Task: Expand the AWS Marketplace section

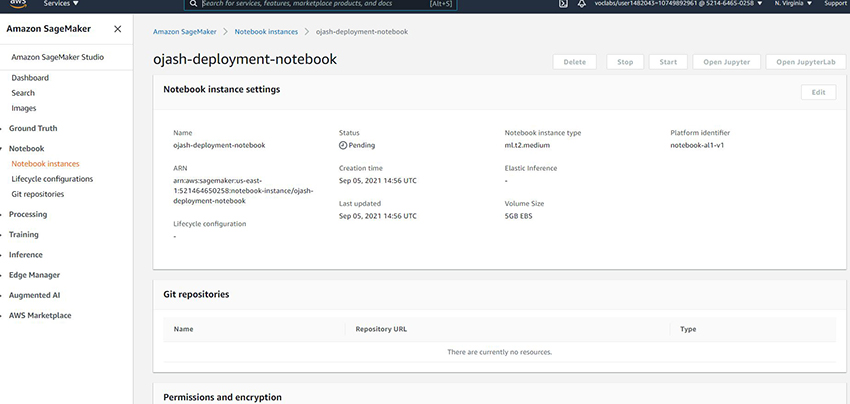Action: 40,316
